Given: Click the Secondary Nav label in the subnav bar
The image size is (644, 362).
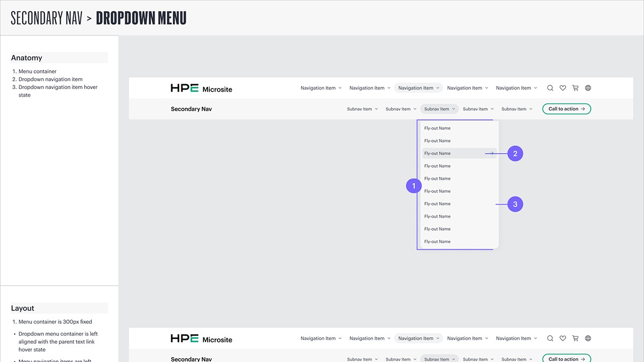Looking at the screenshot, I should pyautogui.click(x=191, y=108).
